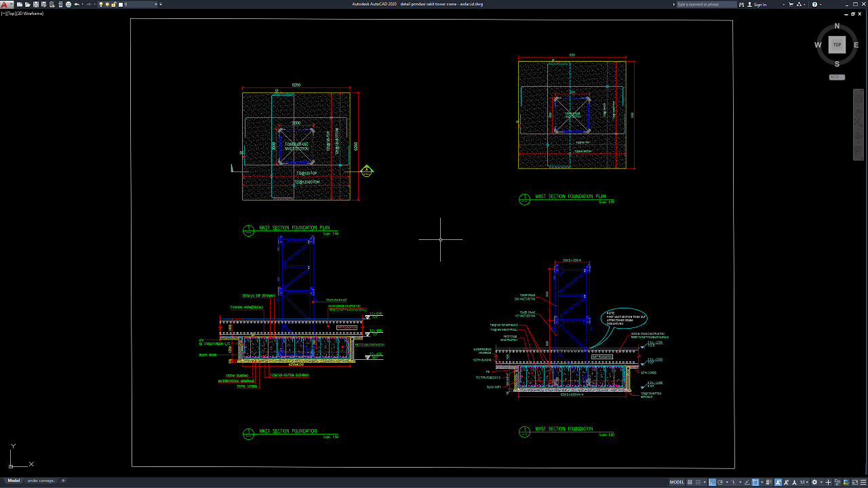868x488 pixels.
Task: Click the keyword search input field
Action: point(705,4)
